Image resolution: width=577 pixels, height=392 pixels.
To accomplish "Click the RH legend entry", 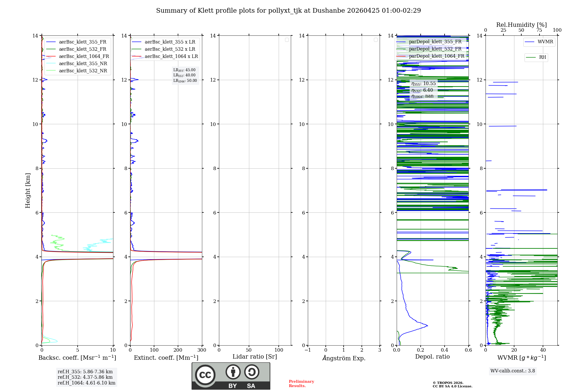I will 542,57.
